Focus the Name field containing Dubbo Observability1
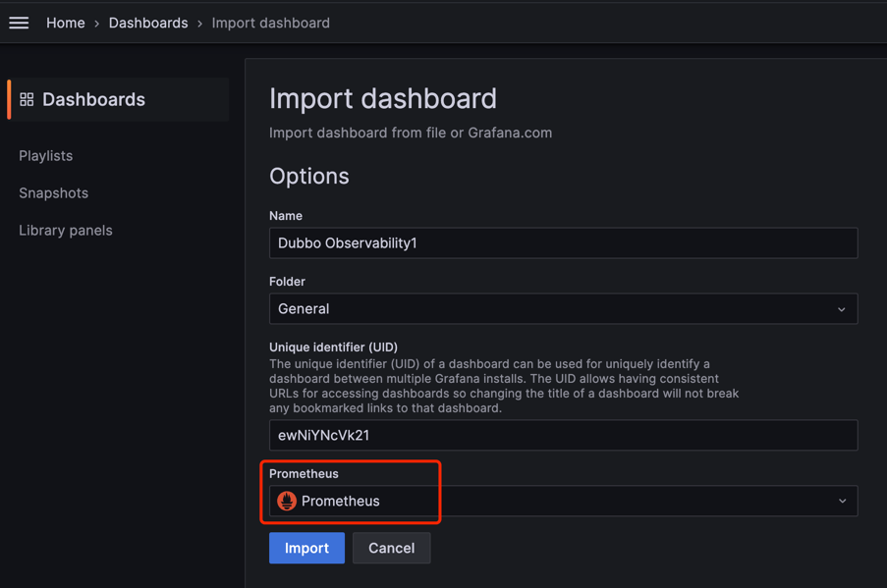This screenshot has height=588, width=887. (x=563, y=242)
